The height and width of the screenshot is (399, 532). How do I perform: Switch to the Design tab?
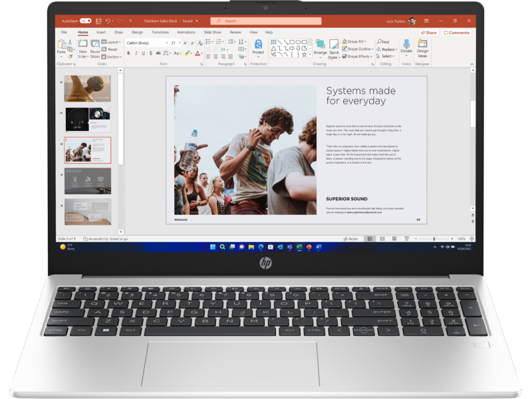pyautogui.click(x=137, y=32)
